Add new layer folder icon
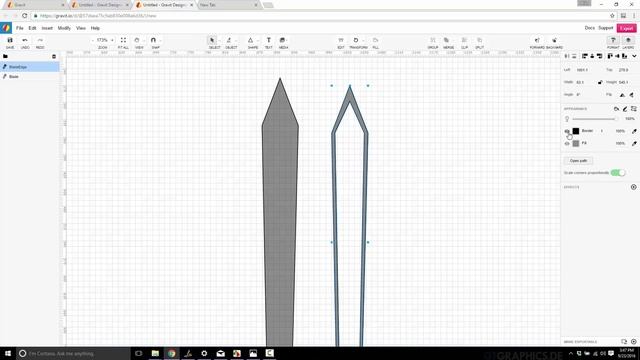Image resolution: width=640 pixels, height=360 pixels. pos(5,56)
